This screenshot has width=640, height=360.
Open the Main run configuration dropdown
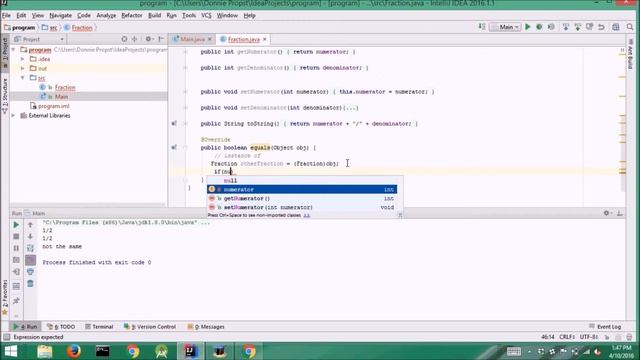[x=505, y=27]
